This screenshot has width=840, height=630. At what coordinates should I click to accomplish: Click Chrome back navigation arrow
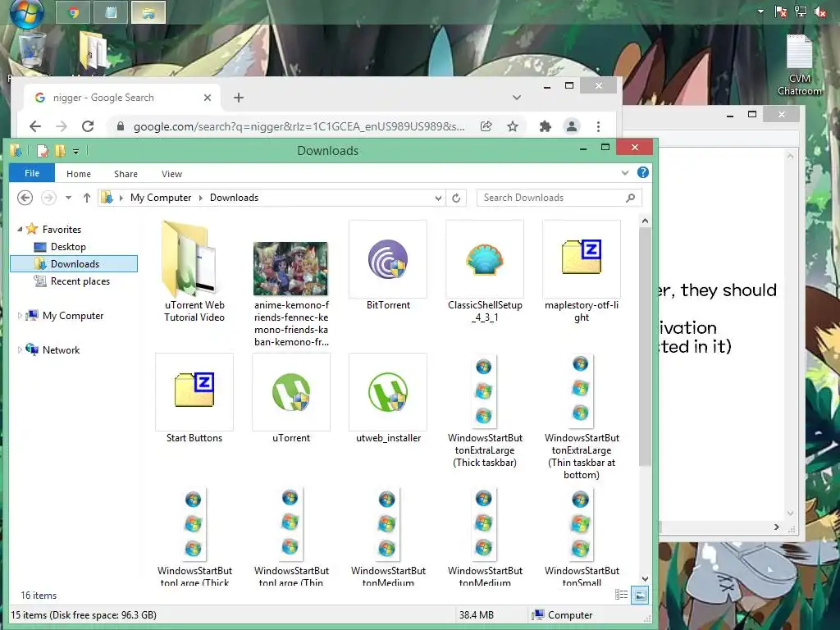coord(35,126)
